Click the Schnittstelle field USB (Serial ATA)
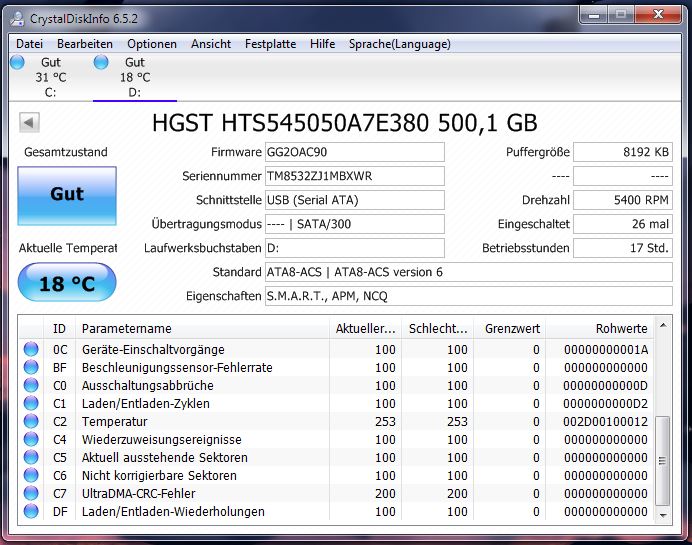 pos(354,200)
